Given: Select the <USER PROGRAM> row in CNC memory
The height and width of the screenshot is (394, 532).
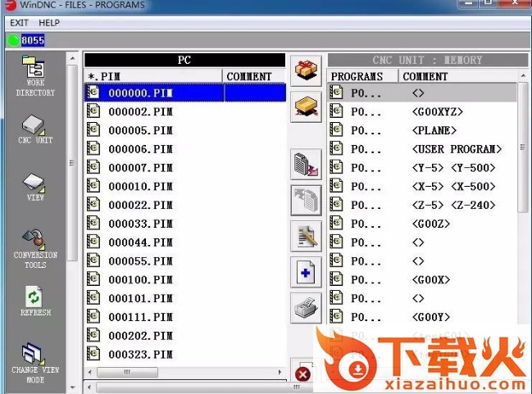Looking at the screenshot, I should pyautogui.click(x=457, y=149).
